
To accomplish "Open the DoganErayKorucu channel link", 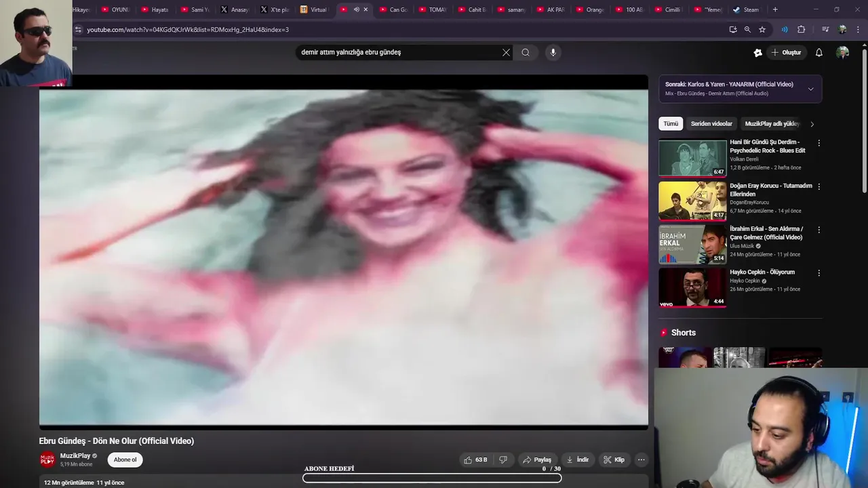I will pyautogui.click(x=749, y=203).
